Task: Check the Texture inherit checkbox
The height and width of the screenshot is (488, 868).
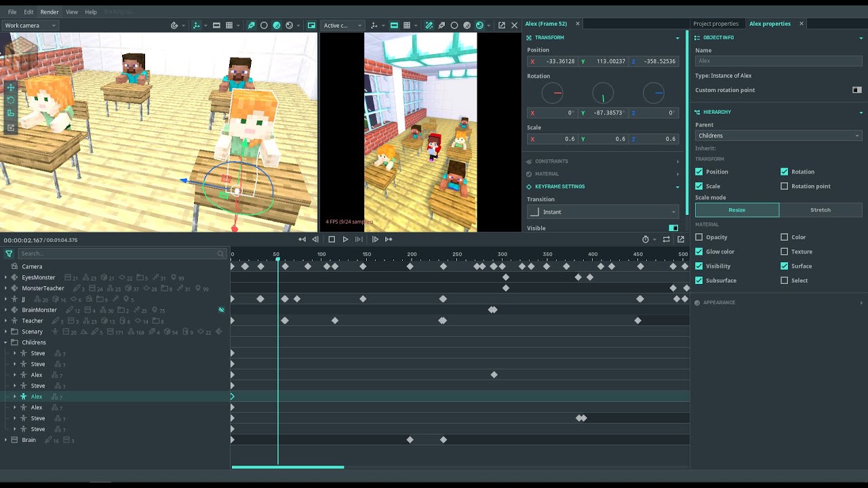Action: click(x=785, y=251)
